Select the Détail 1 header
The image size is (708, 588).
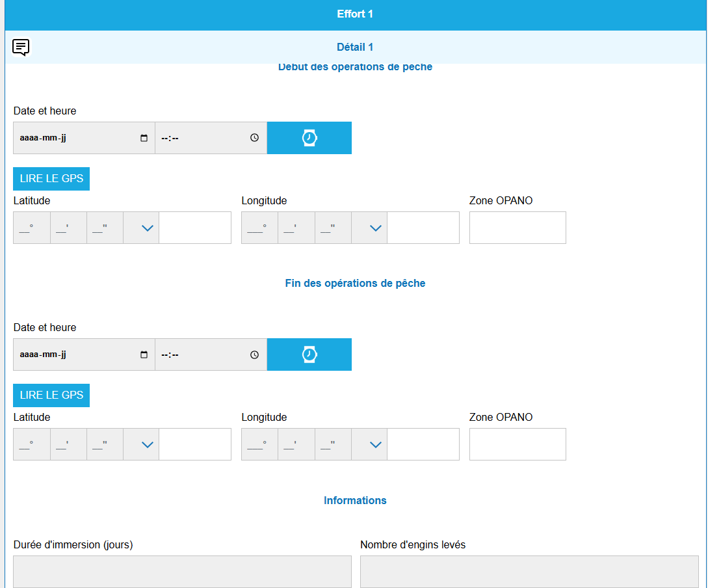tap(355, 47)
